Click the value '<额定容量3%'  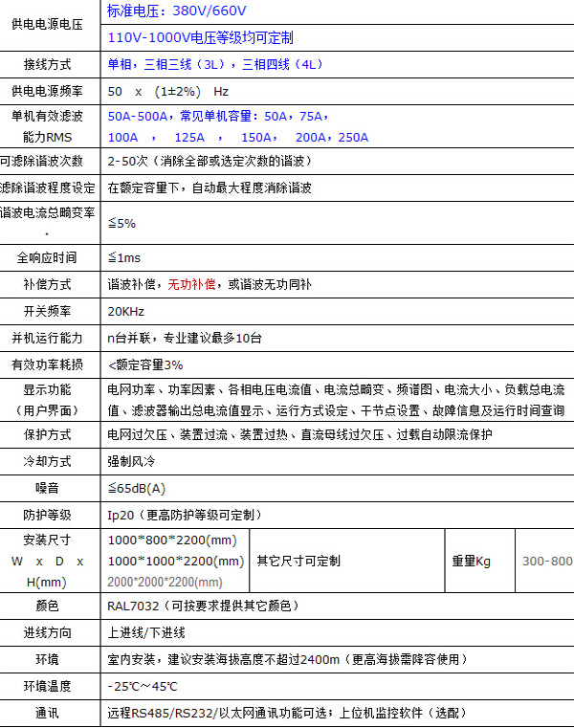(x=145, y=364)
